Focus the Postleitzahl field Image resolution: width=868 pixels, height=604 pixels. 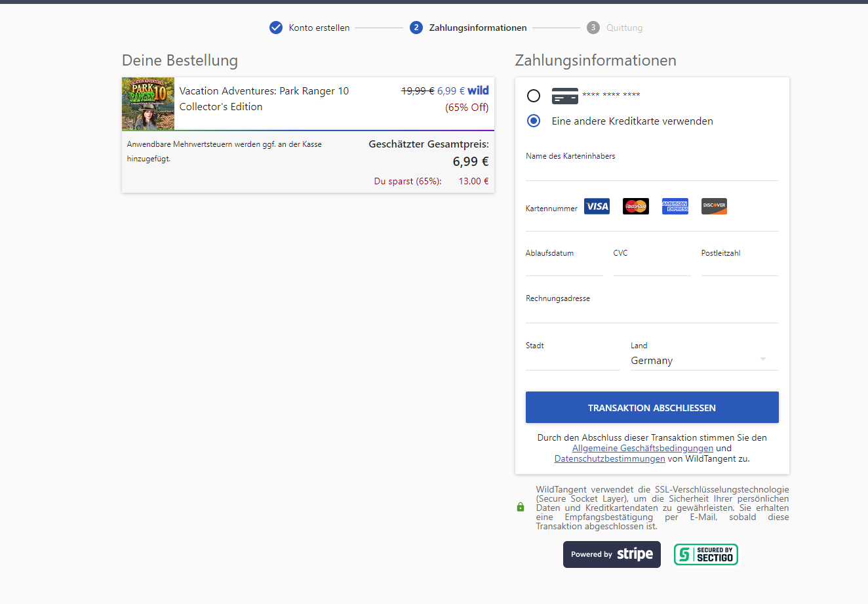point(740,268)
